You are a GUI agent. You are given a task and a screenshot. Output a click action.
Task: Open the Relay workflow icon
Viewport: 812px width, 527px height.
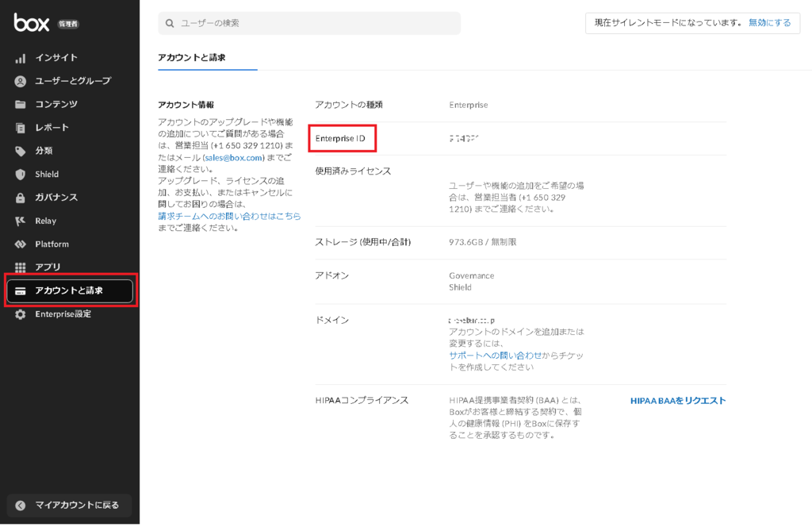point(21,221)
